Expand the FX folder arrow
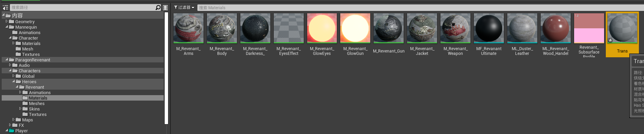This screenshot has width=644, height=134. click(x=10, y=125)
